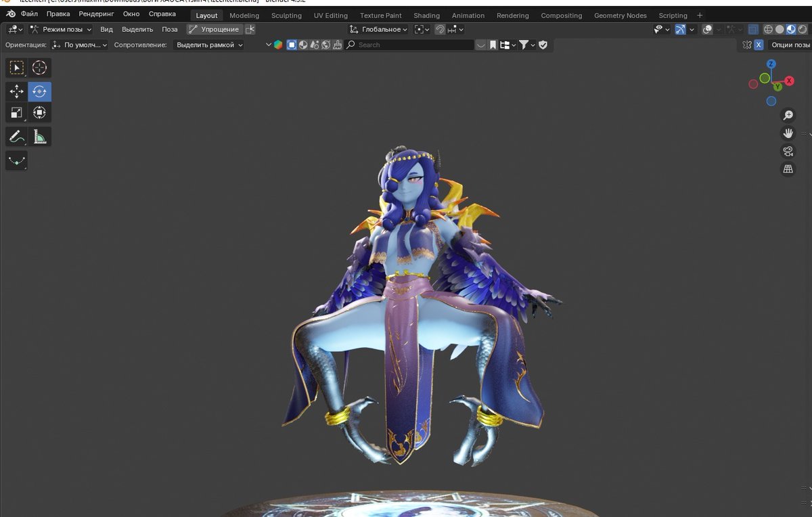
Task: Open the Окно menu
Action: tap(131, 14)
